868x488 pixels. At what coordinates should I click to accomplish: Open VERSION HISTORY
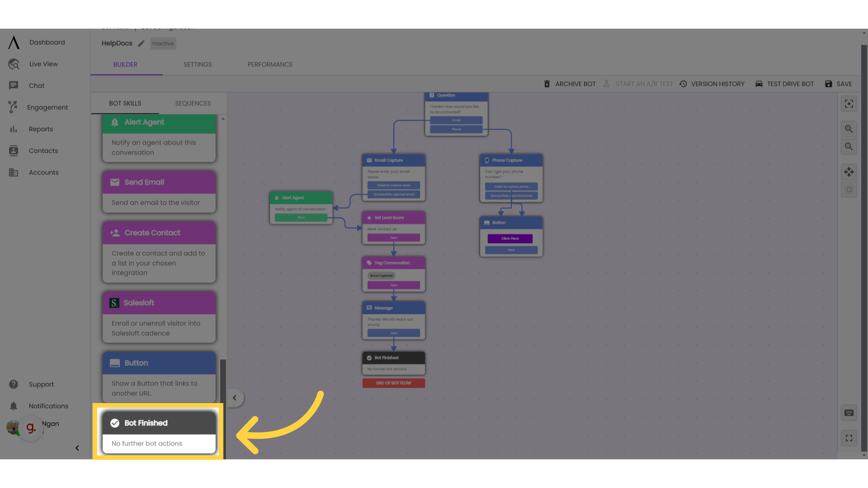click(712, 84)
